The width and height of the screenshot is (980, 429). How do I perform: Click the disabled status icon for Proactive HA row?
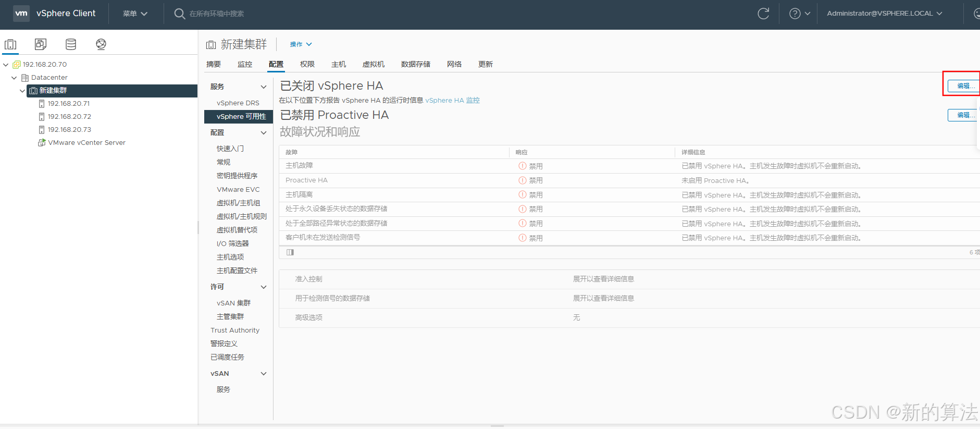(x=522, y=180)
